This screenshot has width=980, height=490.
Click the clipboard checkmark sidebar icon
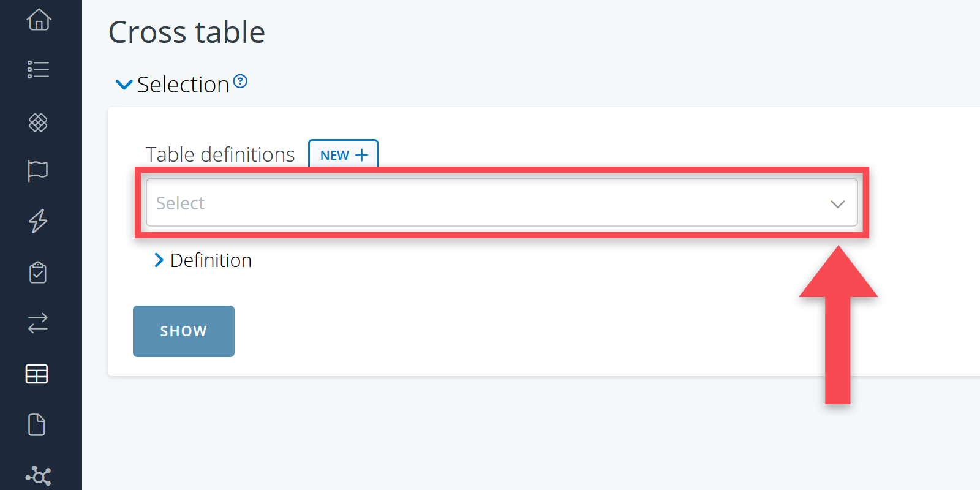[x=38, y=273]
